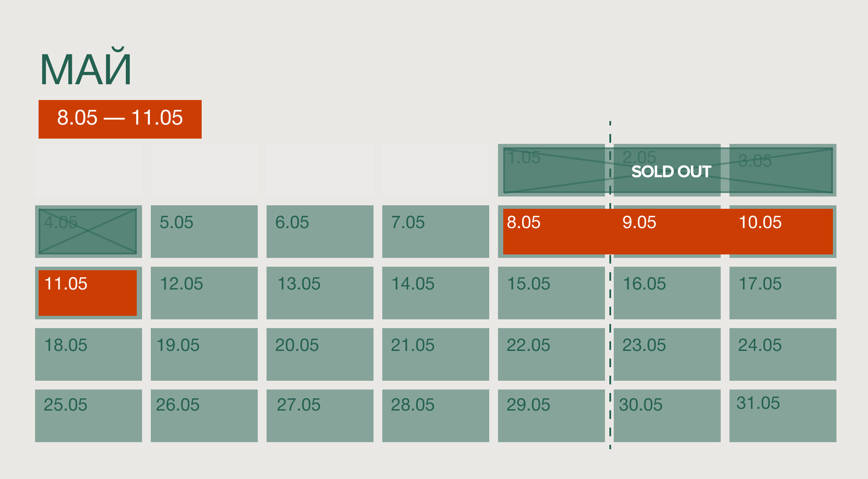This screenshot has width=868, height=479.
Task: Select the crossed-out 4.05 date cell
Action: 88,232
